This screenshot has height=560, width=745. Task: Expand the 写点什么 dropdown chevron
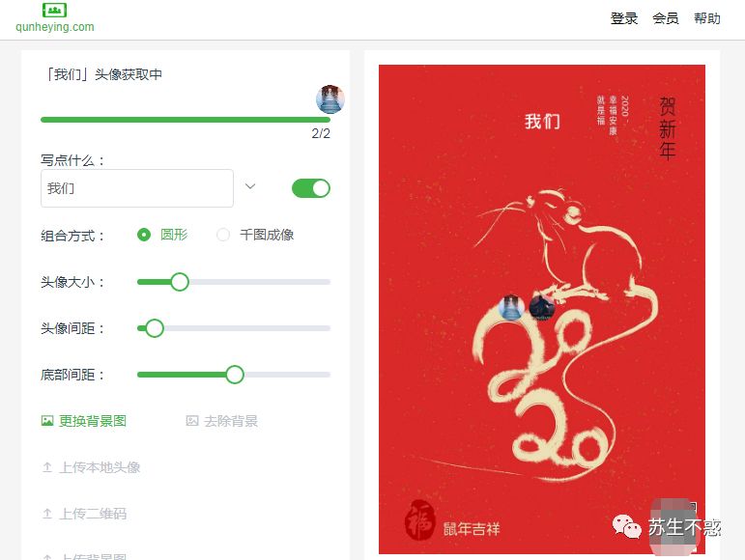coord(250,186)
